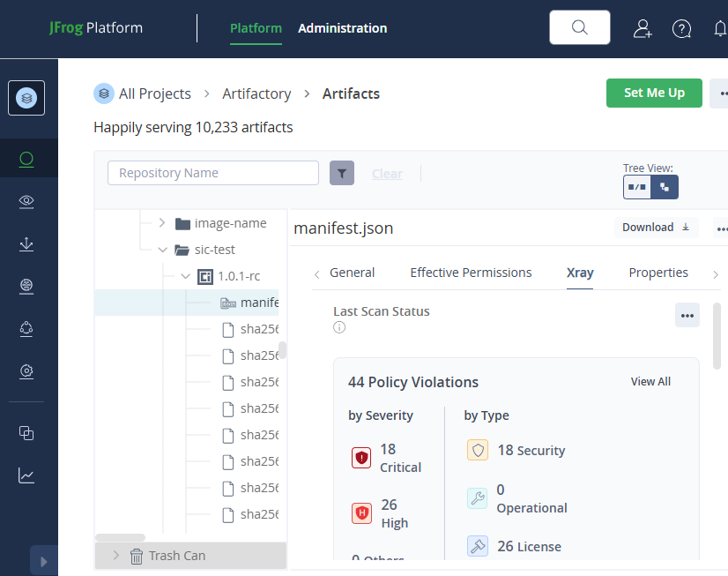Click the metrics chart icon in sidebar
Viewport: 728px width, 576px height.
[x=26, y=475]
